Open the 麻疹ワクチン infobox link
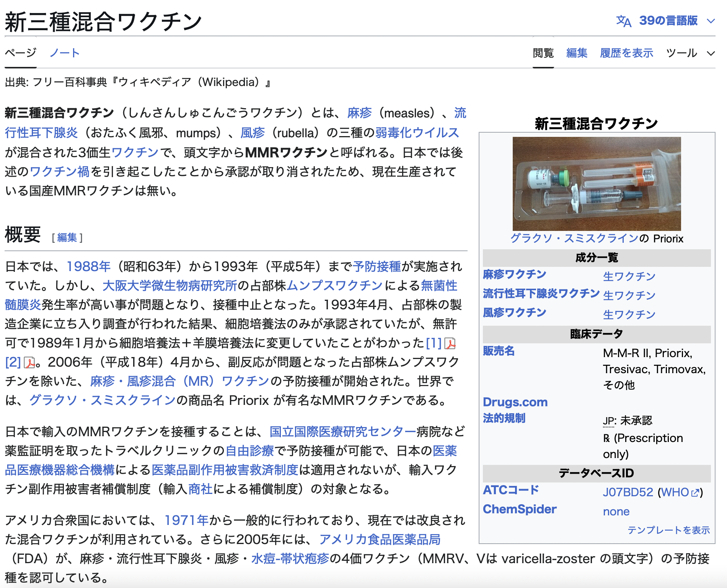Image resolution: width=727 pixels, height=588 pixels. pos(514,275)
